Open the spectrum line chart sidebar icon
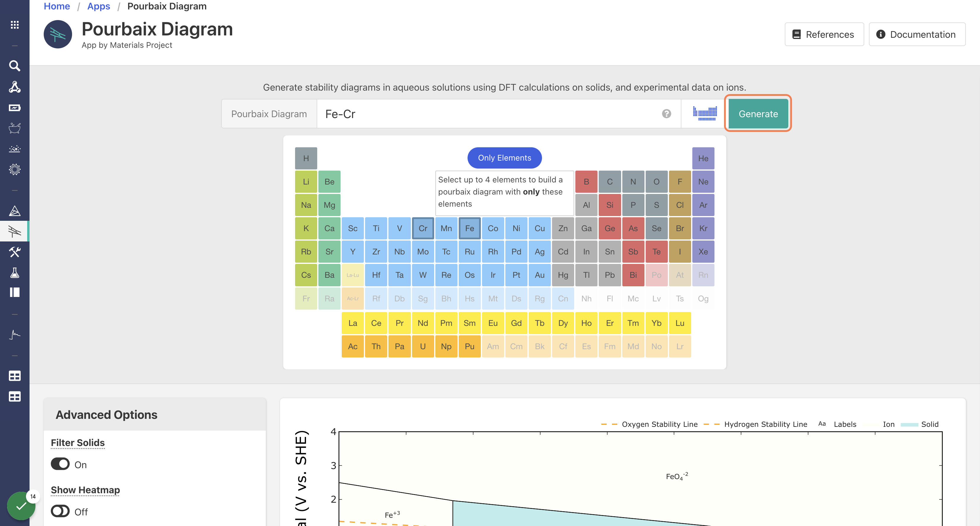Screen dimensions: 980x526 [x=14, y=335]
